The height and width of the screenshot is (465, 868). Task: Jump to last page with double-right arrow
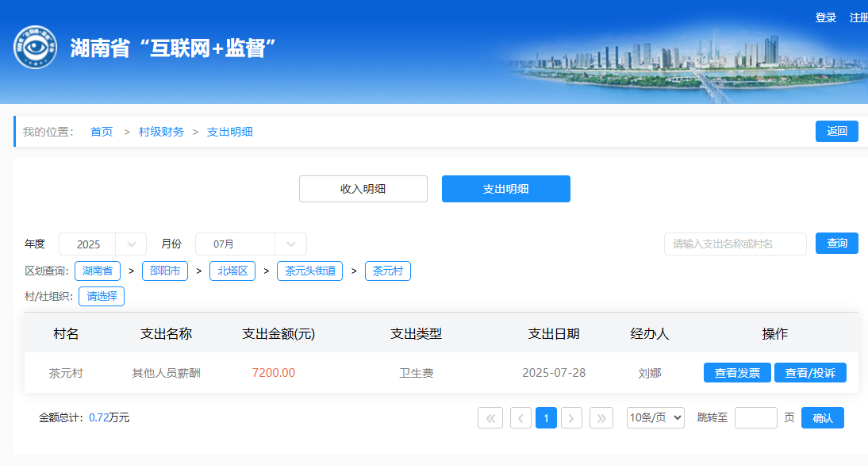[x=601, y=418]
